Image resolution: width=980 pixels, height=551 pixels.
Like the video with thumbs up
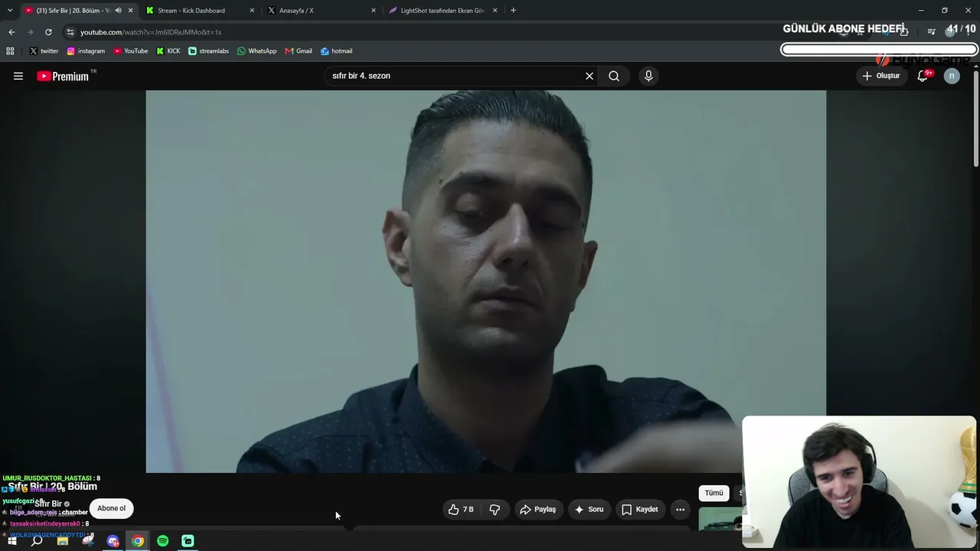[461, 509]
